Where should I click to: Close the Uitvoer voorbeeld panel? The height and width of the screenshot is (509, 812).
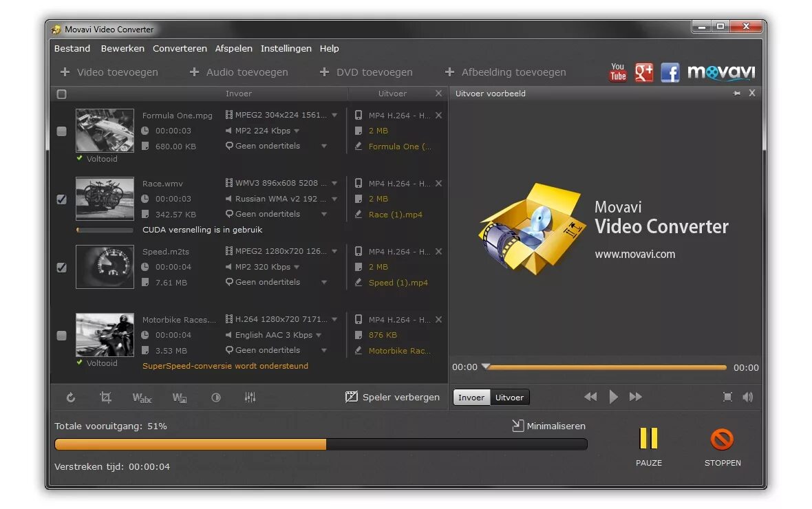click(x=752, y=94)
